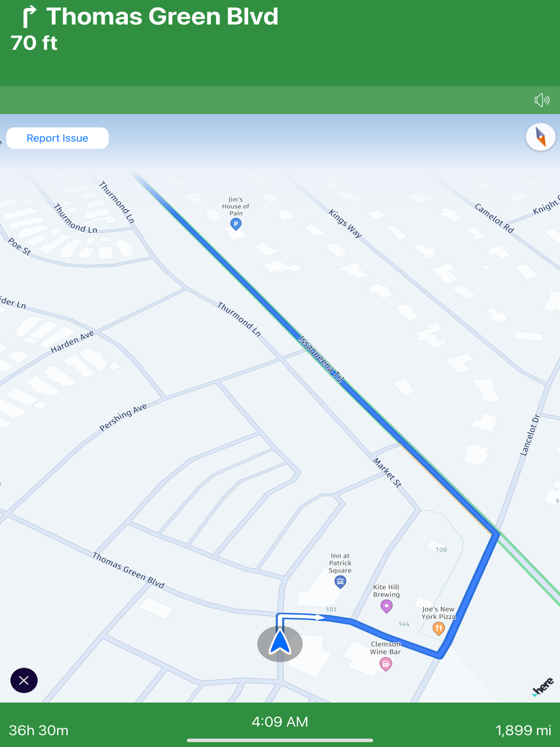560x747 pixels.
Task: Click the turn-right arrow in header
Action: pos(29,16)
